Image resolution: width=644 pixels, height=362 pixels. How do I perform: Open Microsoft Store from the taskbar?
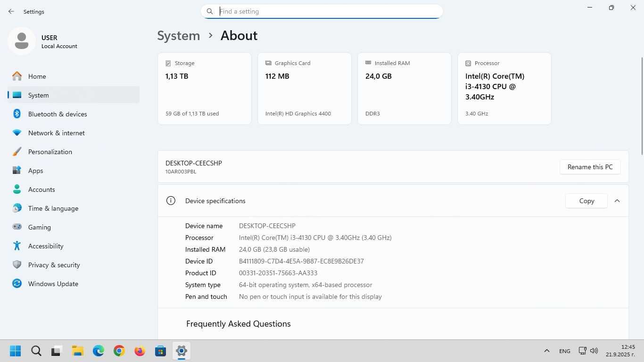click(161, 351)
